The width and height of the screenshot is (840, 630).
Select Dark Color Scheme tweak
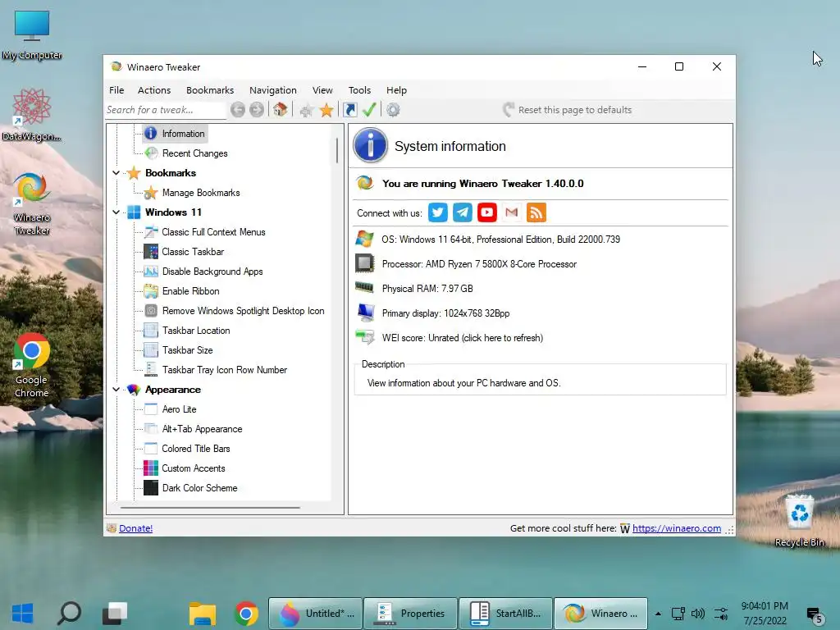(x=200, y=488)
